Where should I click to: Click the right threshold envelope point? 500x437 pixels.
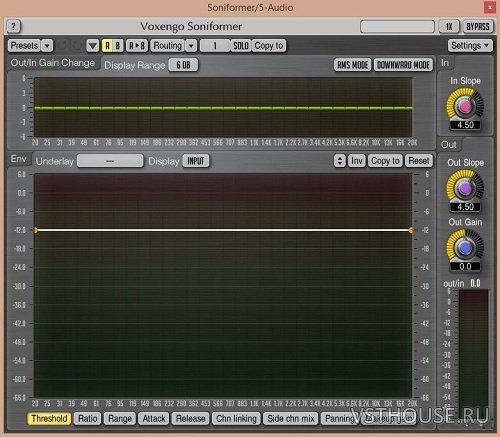pos(411,230)
